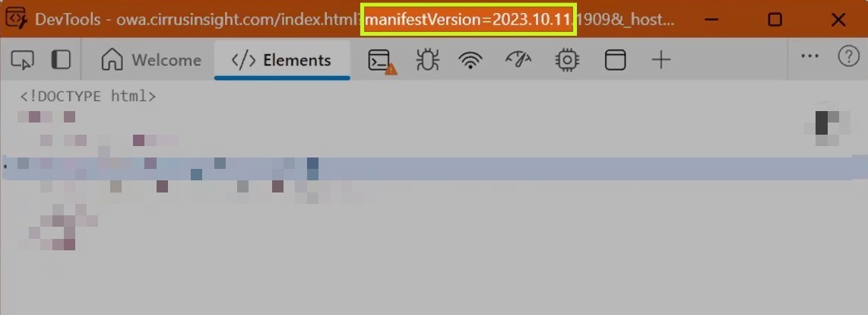Maximize the DevTools window
Screen dimensions: 868x315
[x=775, y=20]
